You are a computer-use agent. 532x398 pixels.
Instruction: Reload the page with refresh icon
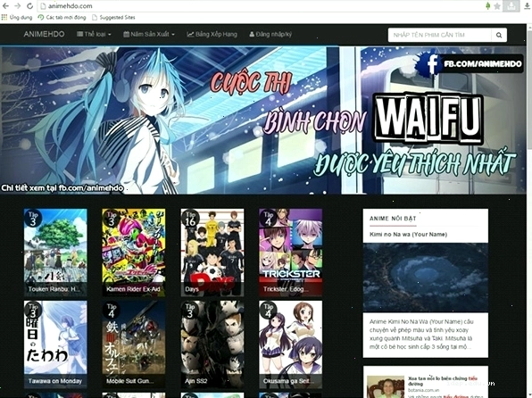click(x=29, y=5)
